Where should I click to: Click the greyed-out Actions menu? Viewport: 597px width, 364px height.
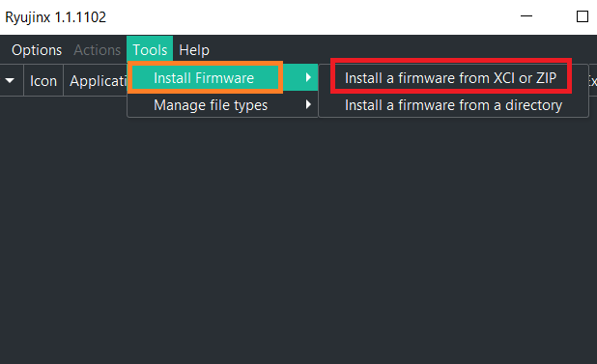[x=98, y=50]
